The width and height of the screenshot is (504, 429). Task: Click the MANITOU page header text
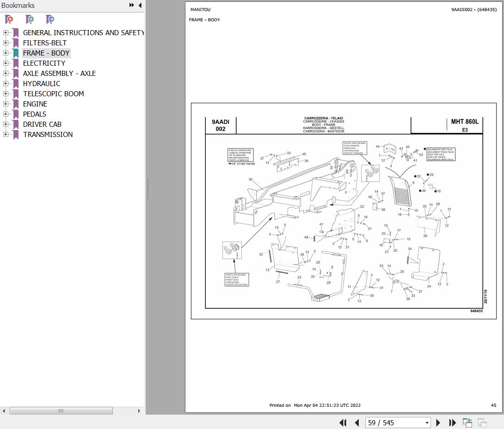200,10
